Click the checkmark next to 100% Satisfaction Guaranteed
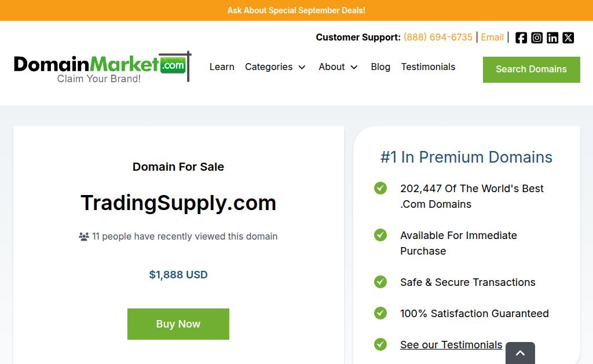 (380, 313)
